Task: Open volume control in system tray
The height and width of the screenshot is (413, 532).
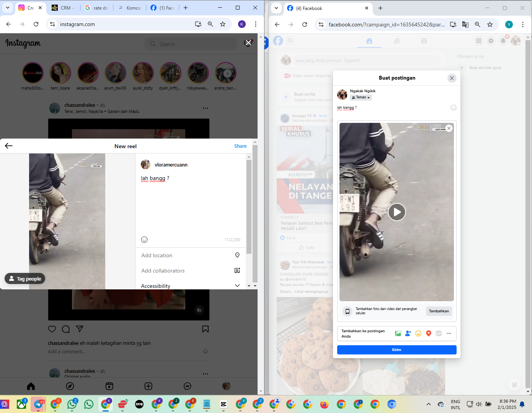Action: pyautogui.click(x=478, y=404)
